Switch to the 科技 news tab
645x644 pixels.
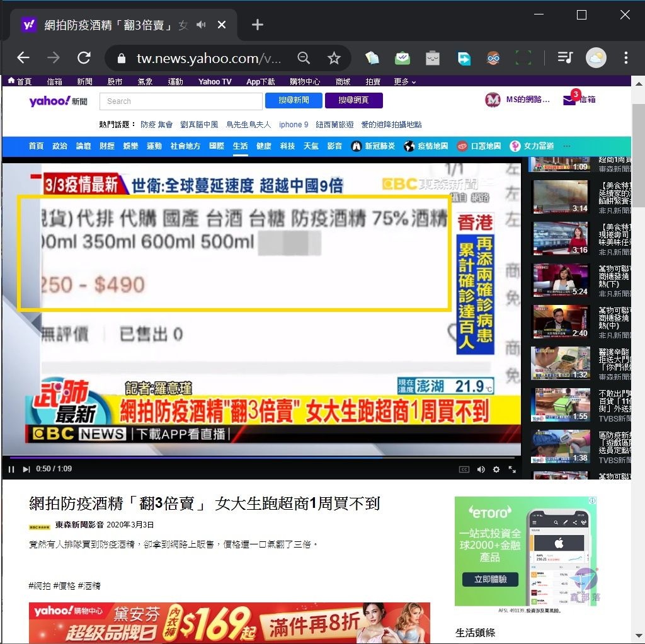click(287, 146)
